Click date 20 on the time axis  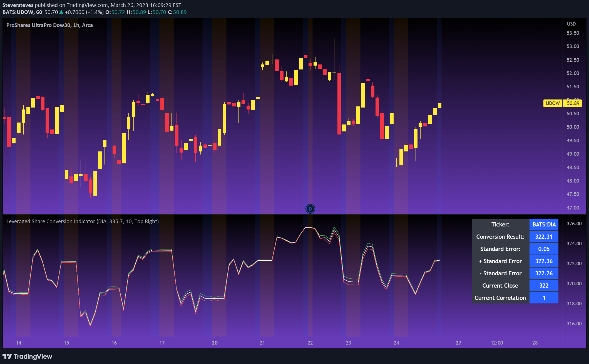pyautogui.click(x=215, y=343)
